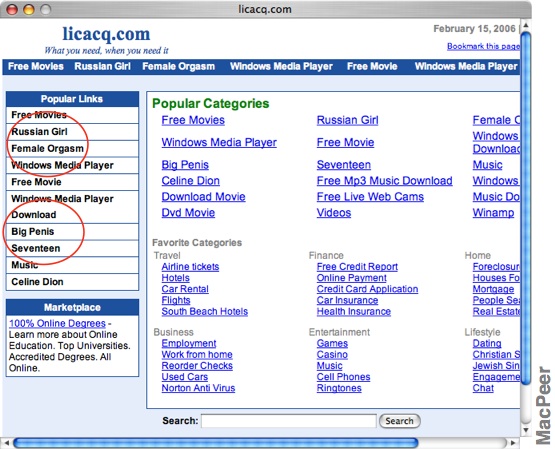Open the 100% Online Degrees marketplace link

57,323
